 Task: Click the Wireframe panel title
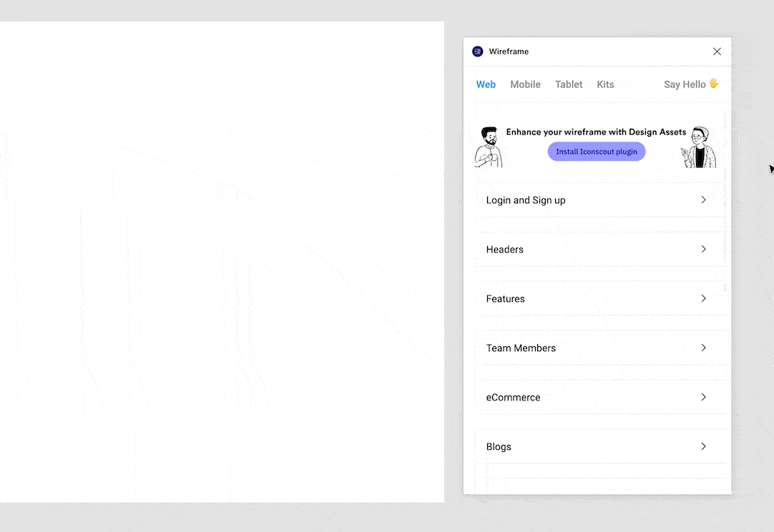coord(509,51)
